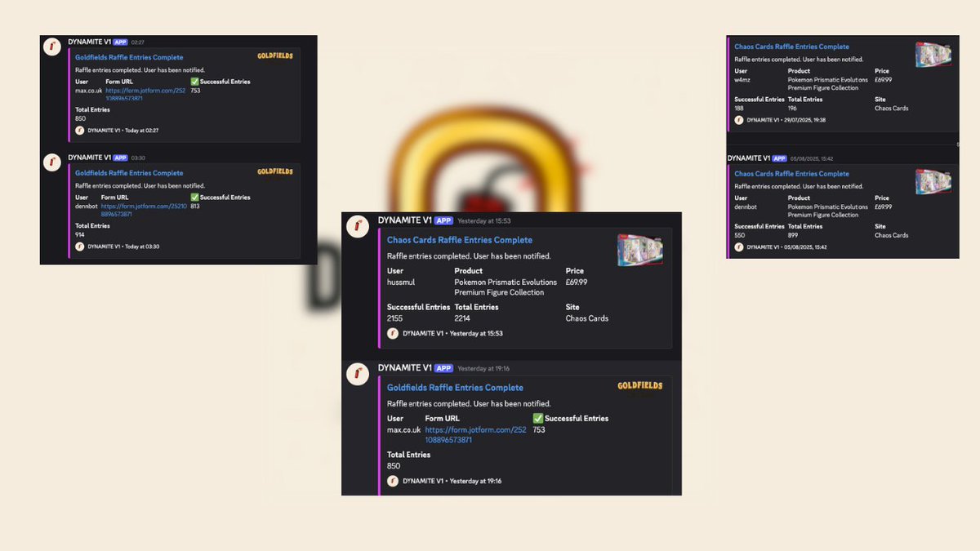Select the price '£69.99' in the w4mz embed

(883, 80)
